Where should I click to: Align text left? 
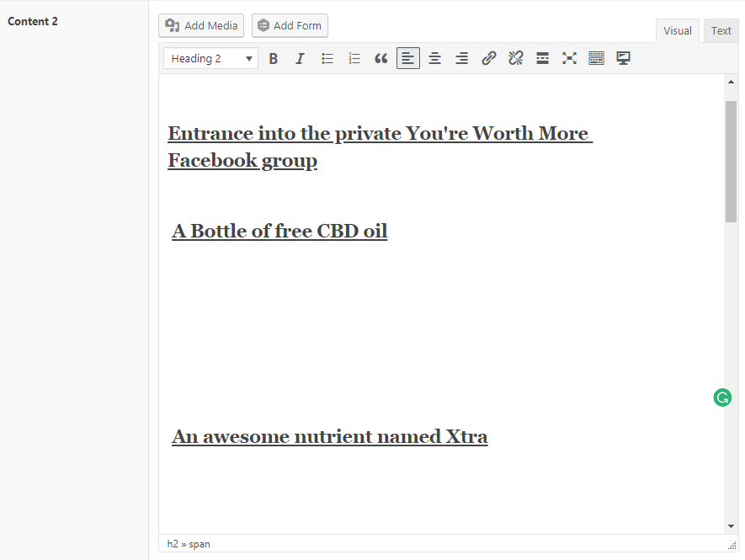pos(408,58)
